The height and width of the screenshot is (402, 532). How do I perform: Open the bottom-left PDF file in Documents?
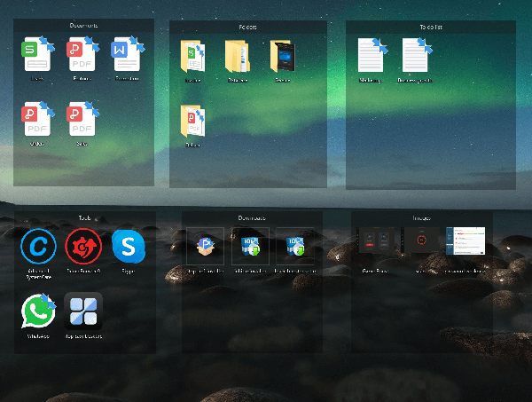[37, 119]
